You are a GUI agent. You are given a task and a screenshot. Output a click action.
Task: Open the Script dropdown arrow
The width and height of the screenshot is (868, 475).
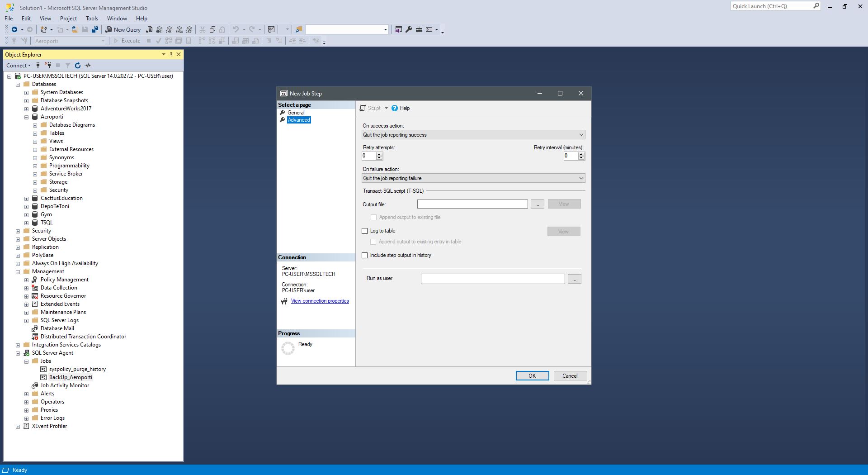point(386,108)
